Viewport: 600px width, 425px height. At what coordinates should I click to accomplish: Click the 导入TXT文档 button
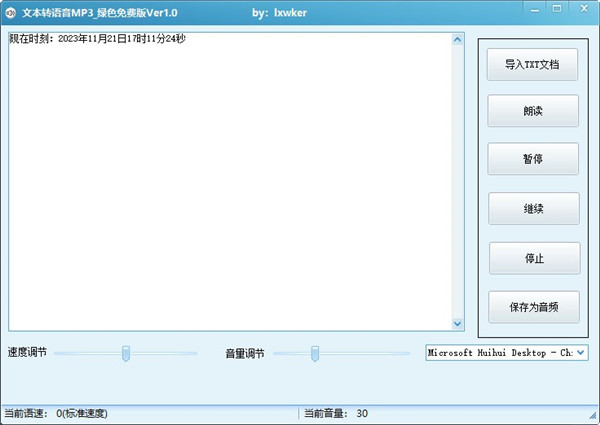(532, 64)
